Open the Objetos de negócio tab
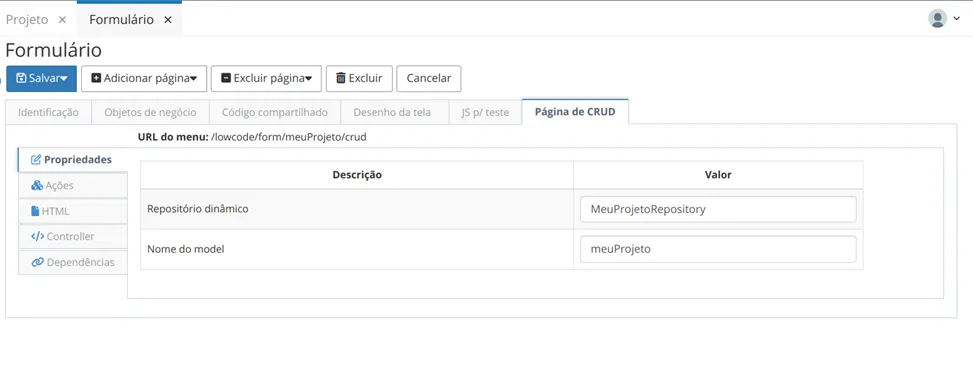 [150, 112]
